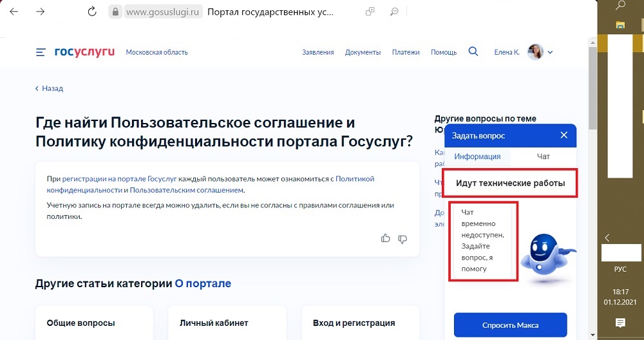This screenshot has width=644, height=340.
Task: Go back with the browser back arrow
Action: click(14, 12)
